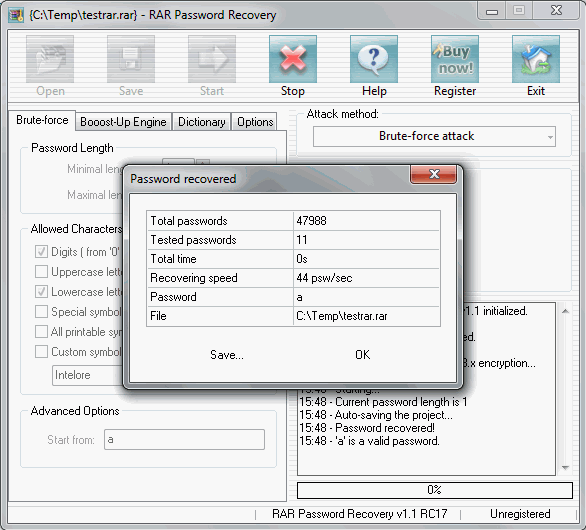Close the RAR Password Recovery main window
586x530 pixels.
(556, 10)
